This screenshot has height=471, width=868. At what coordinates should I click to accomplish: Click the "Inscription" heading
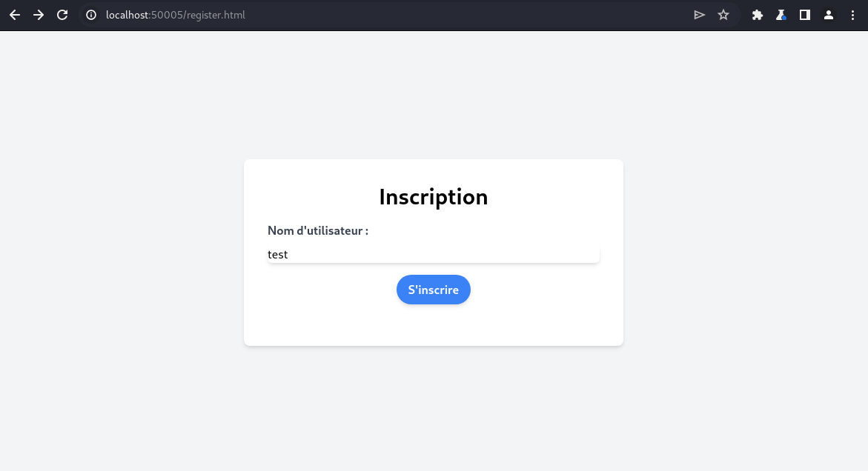(434, 197)
